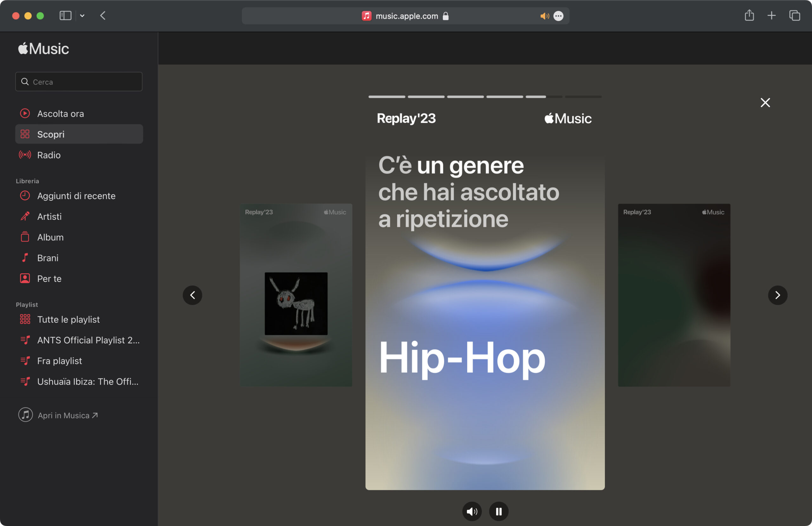Screen dimensions: 812x526
Task: Click the Ushuaïa Ibiza playlist icon
Action: [x=25, y=381]
